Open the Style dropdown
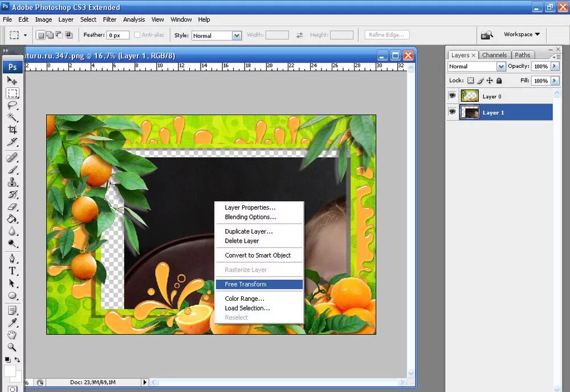Screen dimensions: 570x392 coord(237,35)
